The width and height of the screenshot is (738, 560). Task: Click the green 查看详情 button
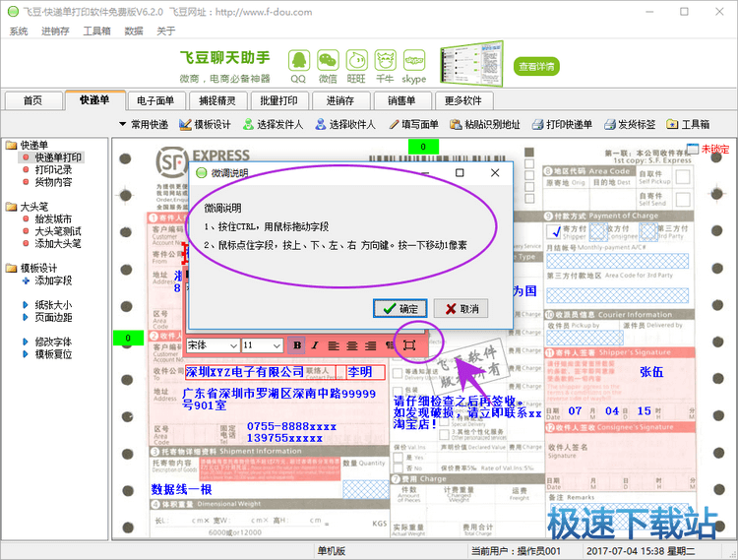[x=536, y=66]
